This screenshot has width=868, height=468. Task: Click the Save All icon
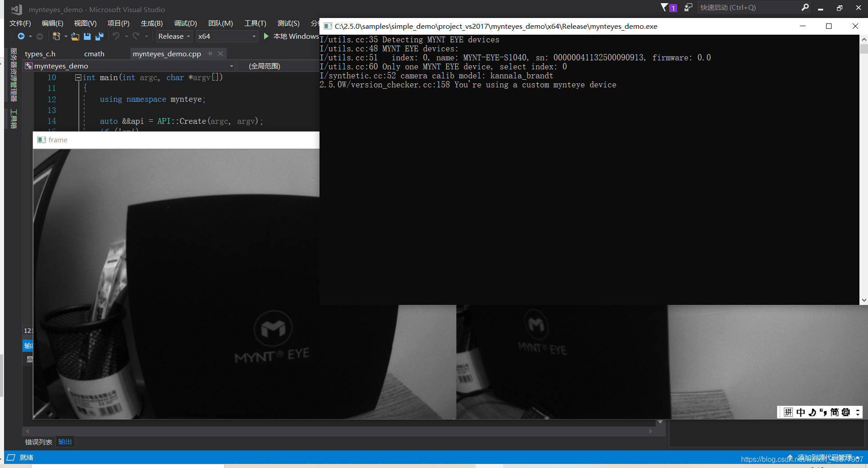click(99, 36)
